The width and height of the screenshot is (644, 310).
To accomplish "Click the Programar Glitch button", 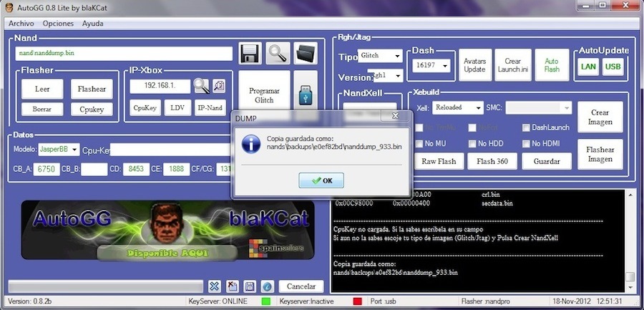I will click(x=264, y=95).
